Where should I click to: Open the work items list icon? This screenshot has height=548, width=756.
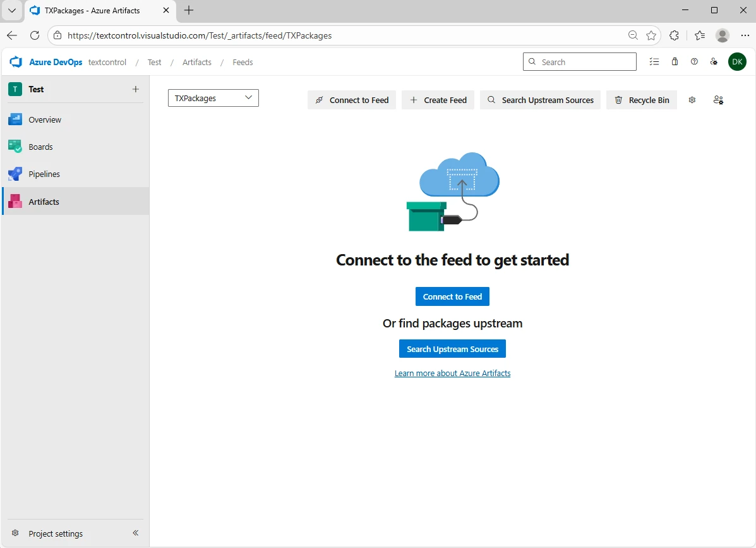pos(654,61)
